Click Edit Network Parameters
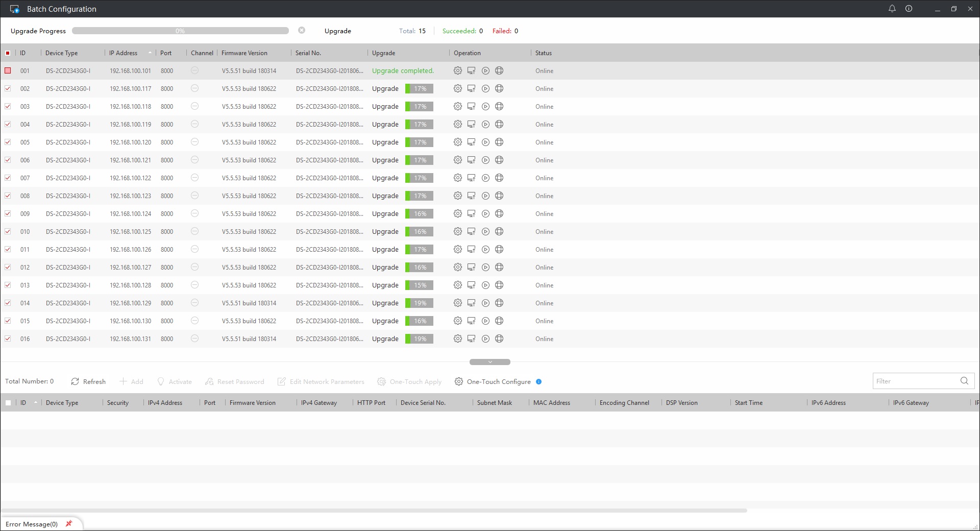This screenshot has width=980, height=531. click(321, 381)
